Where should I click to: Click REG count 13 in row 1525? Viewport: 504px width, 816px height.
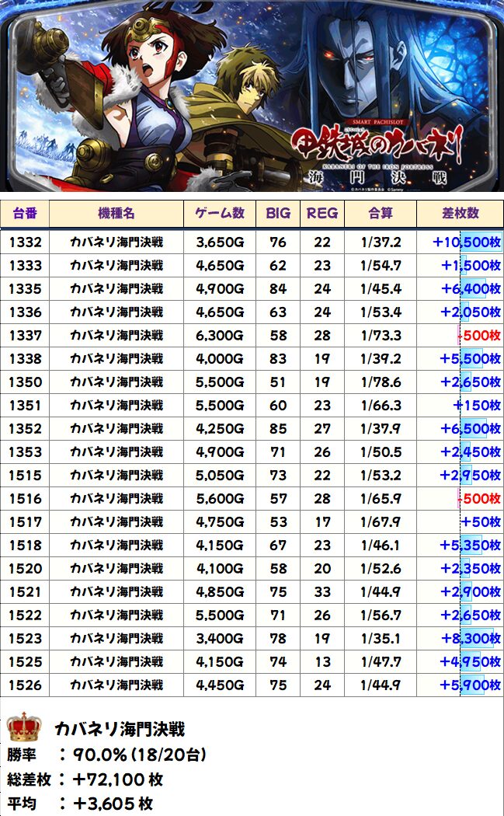pyautogui.click(x=322, y=662)
